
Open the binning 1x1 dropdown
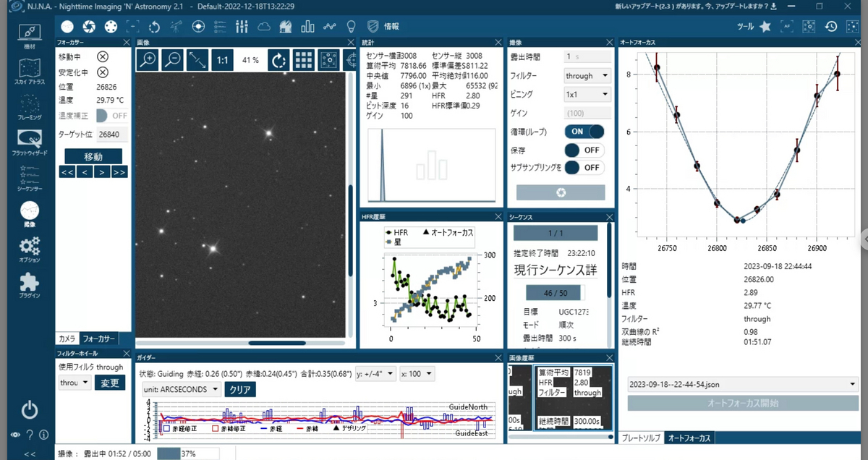(587, 95)
